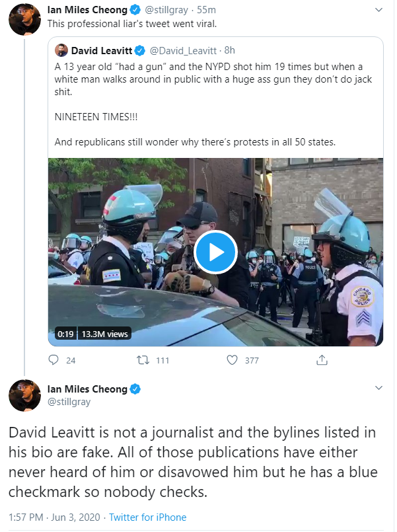Image resolution: width=397 pixels, height=532 pixels.
Task: Click David Leavitt's small profile picture
Action: 61,50
